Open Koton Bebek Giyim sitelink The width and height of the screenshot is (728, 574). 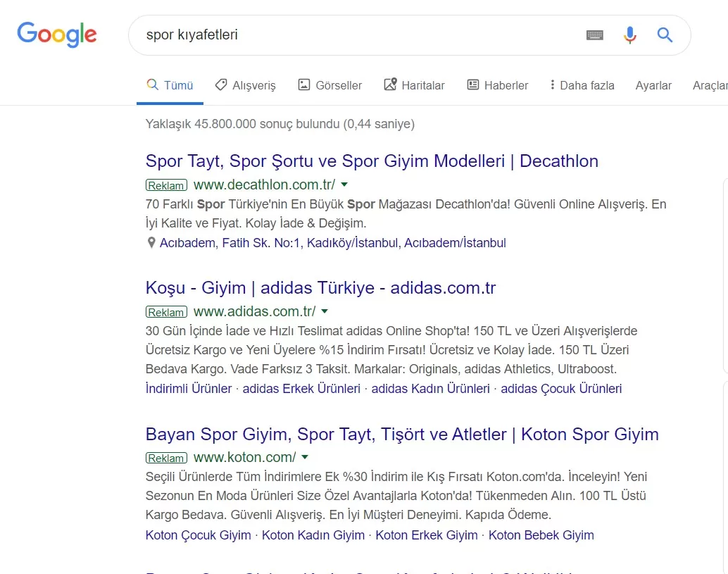[x=541, y=535]
